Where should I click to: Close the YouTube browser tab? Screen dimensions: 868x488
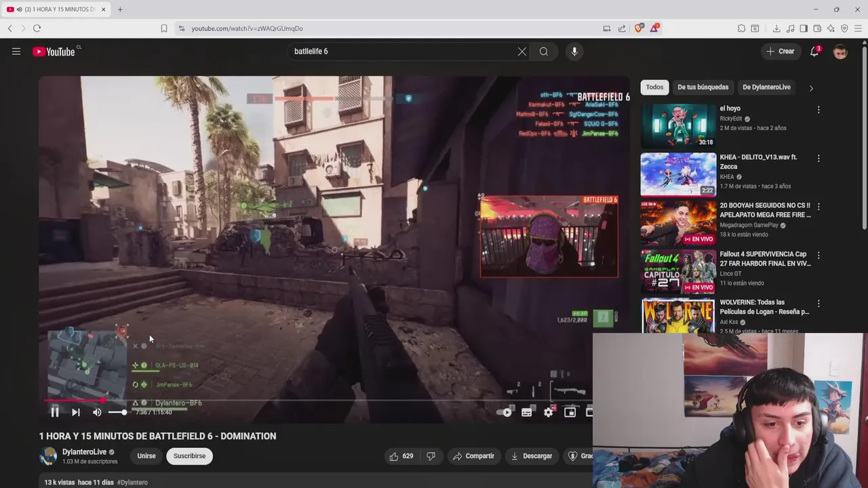point(103,9)
